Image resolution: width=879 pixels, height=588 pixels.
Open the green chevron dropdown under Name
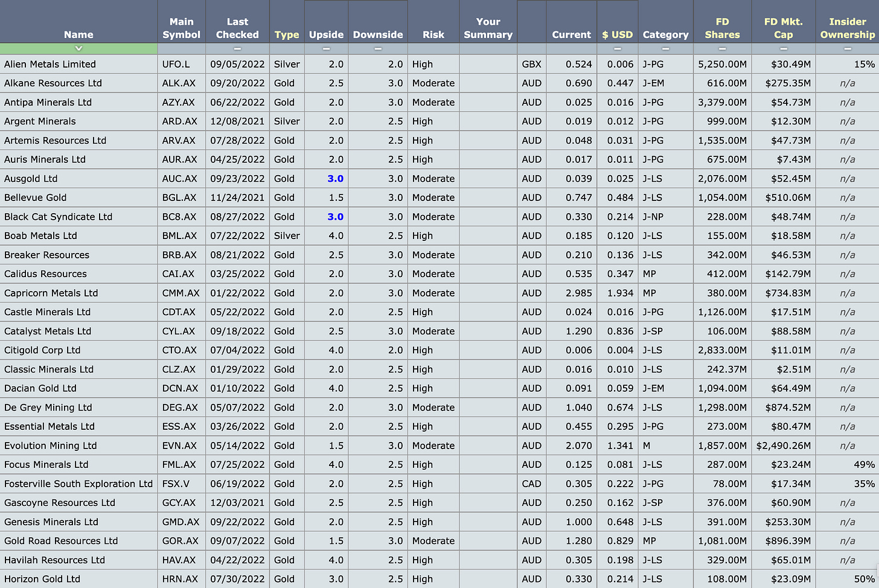coord(78,48)
